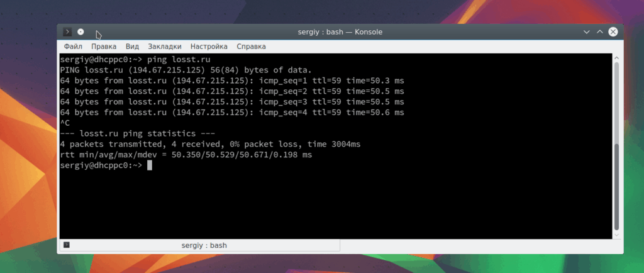This screenshot has width=644, height=273.
Task: Click the scrollbar up arrow
Action: click(616, 57)
